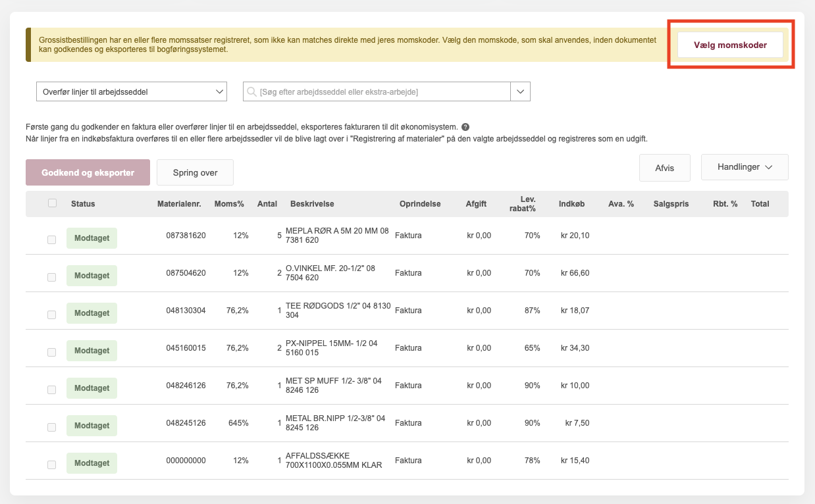Click the help question mark icon

[465, 127]
